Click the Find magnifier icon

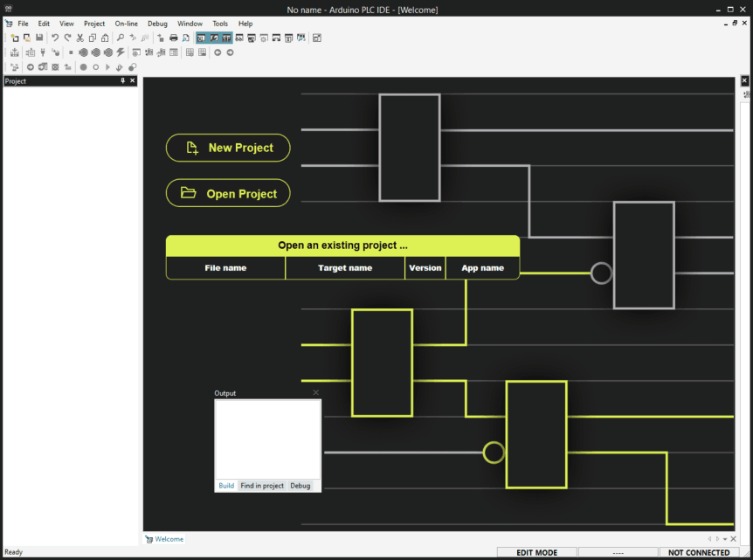click(121, 38)
